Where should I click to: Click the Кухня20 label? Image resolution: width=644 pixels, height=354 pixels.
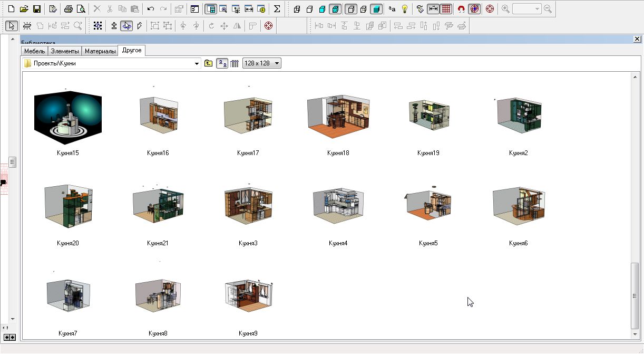pos(68,243)
